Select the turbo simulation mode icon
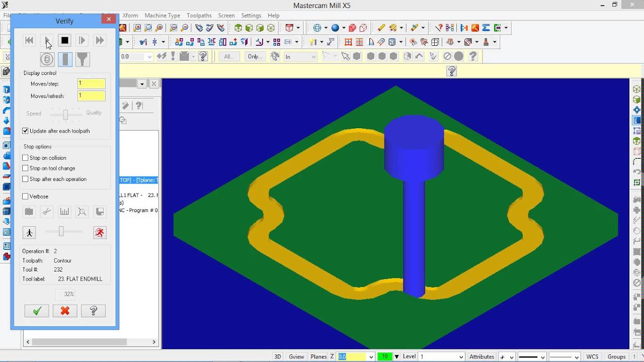 point(47,59)
